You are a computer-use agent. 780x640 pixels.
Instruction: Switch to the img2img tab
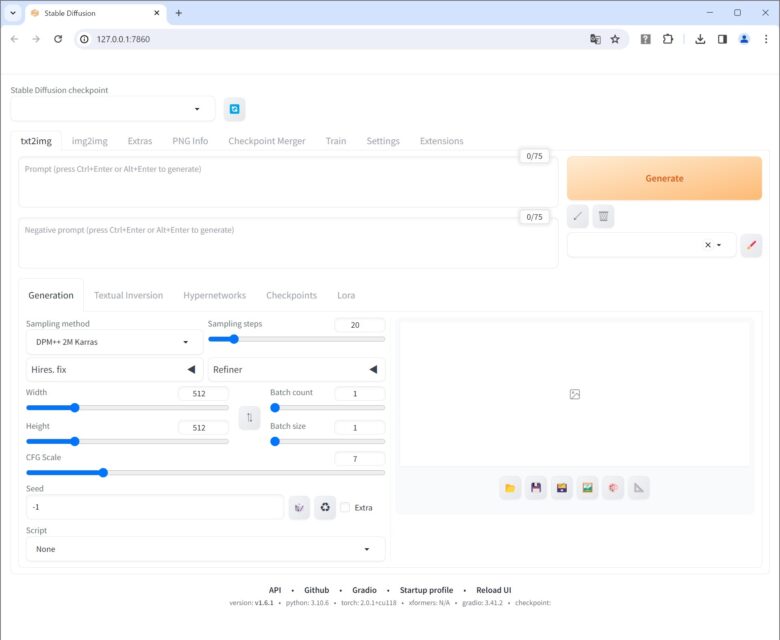(x=90, y=141)
